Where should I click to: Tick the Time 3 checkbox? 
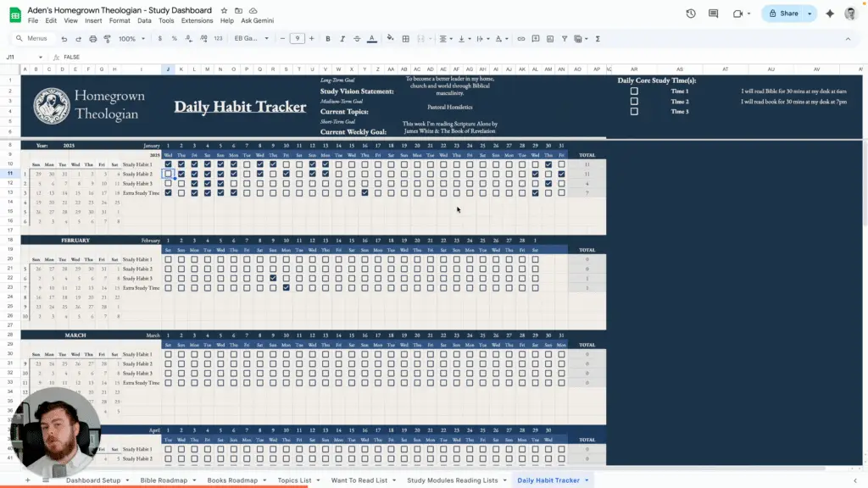634,112
